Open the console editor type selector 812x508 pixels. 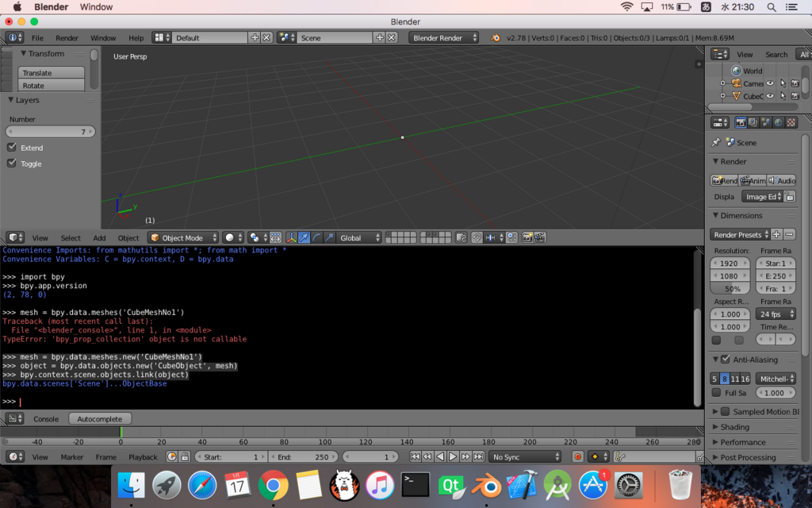tap(16, 418)
